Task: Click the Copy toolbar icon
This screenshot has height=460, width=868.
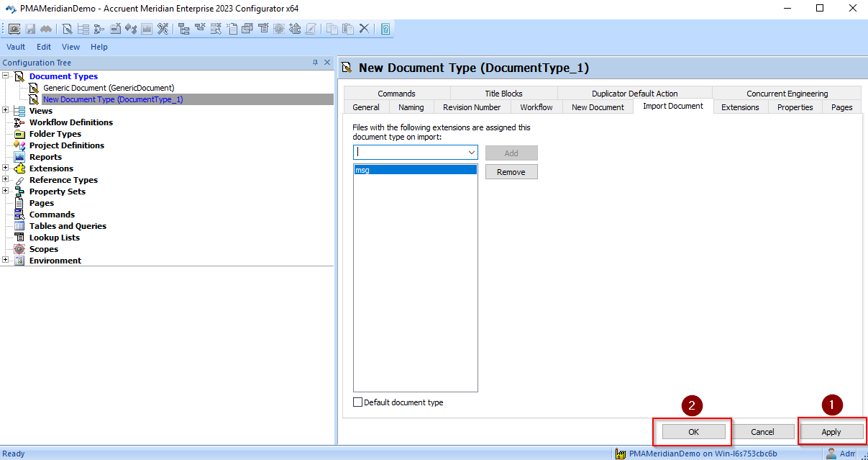Action: click(x=332, y=29)
